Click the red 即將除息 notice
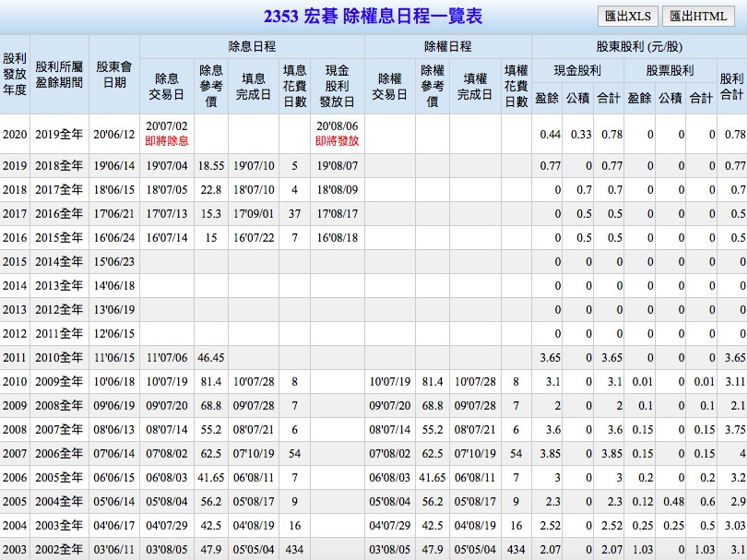Viewport: 748px width, 560px height. click(x=167, y=141)
